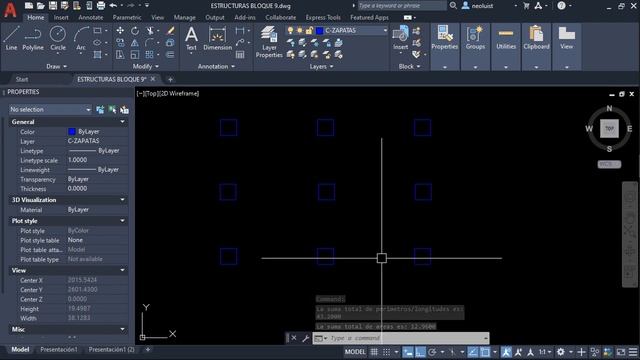Click the keyword search box
The height and width of the screenshot is (360, 640).
coord(402,6)
